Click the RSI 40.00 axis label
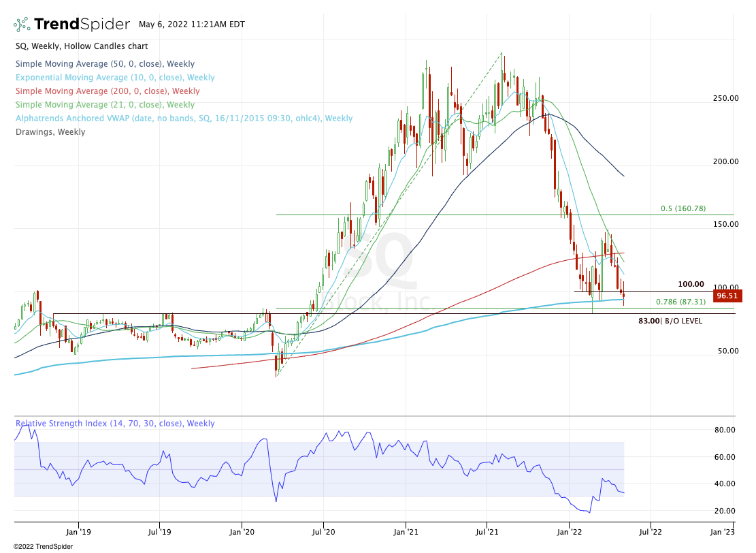Viewport: 756px width, 553px height. 725,484
